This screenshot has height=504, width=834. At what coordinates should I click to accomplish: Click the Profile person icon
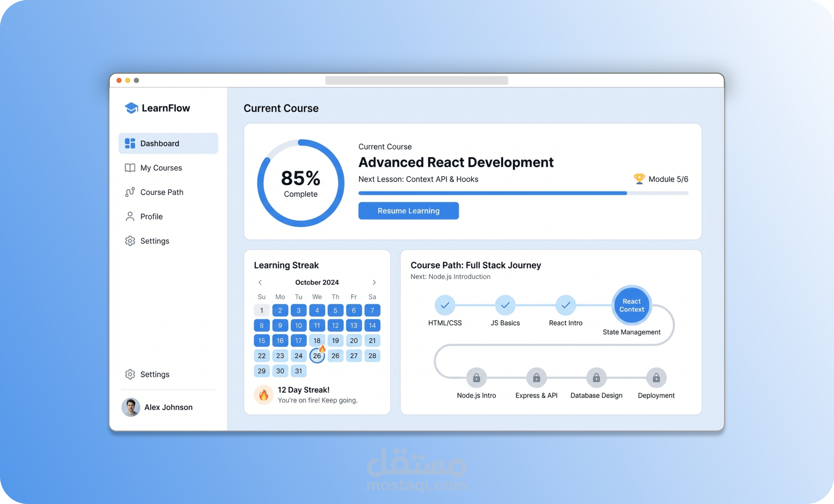pos(130,216)
